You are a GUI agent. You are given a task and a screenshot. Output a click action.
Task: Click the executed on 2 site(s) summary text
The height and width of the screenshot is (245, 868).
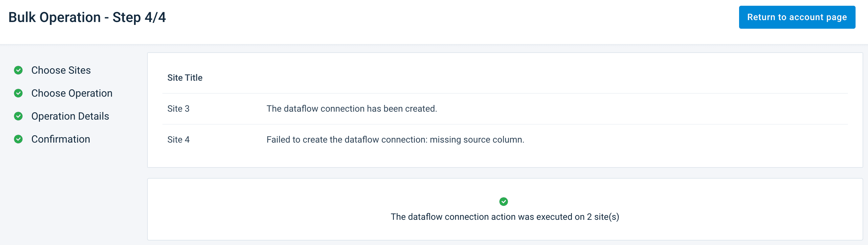click(x=505, y=217)
